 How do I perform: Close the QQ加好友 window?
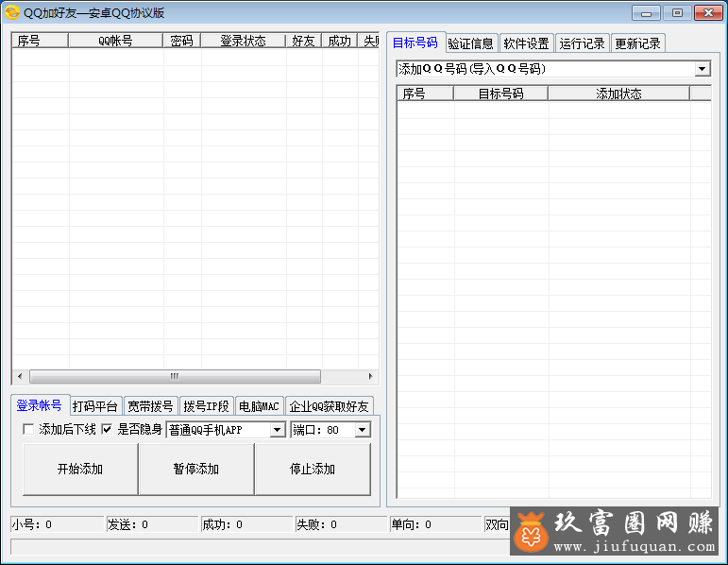coord(708,13)
